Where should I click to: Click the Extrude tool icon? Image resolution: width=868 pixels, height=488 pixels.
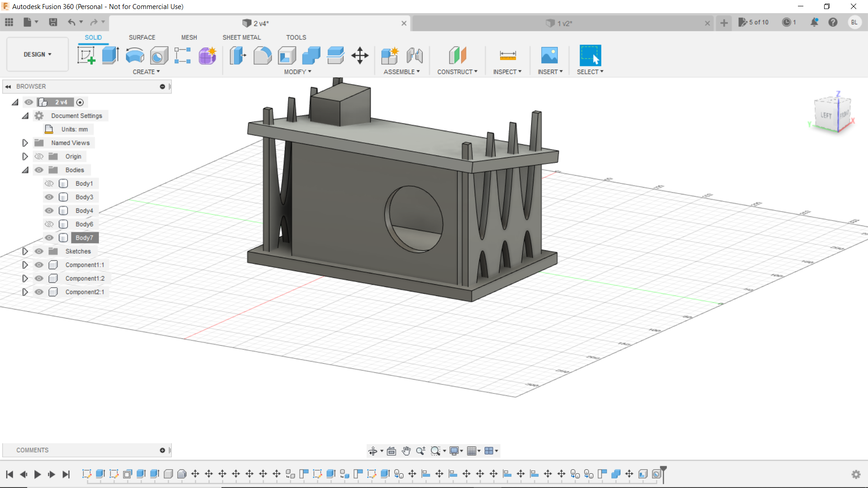coord(110,55)
